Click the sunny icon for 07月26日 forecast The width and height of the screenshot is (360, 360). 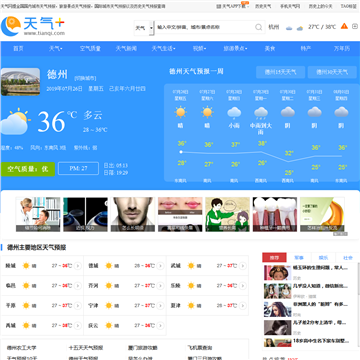pyautogui.click(x=181, y=112)
